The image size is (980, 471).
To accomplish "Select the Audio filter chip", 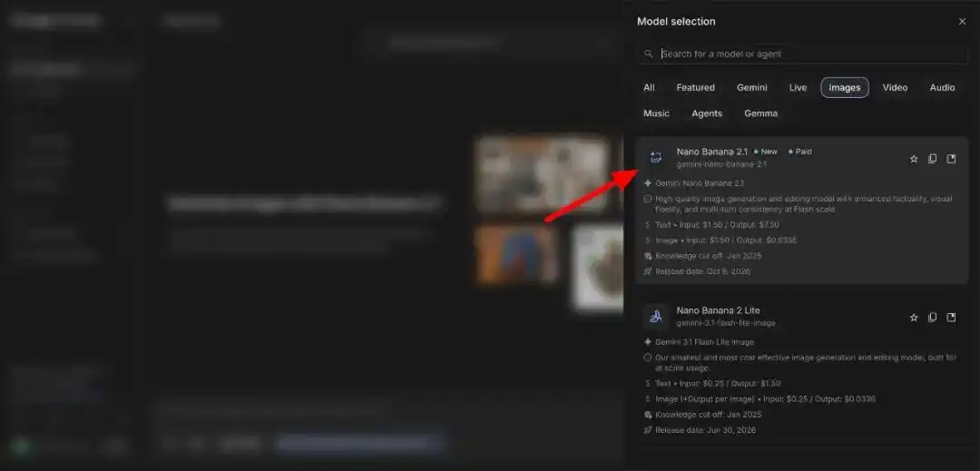I will pos(942,87).
